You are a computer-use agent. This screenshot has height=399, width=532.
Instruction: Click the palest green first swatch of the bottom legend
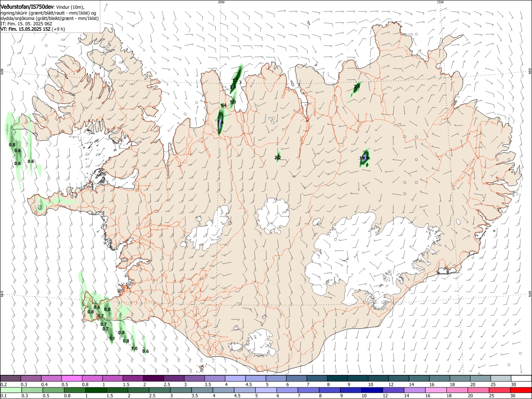pyautogui.click(x=10, y=390)
